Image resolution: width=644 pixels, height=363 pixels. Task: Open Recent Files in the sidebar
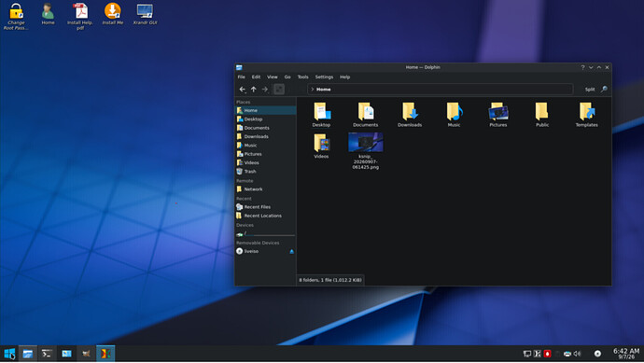pyautogui.click(x=265, y=207)
